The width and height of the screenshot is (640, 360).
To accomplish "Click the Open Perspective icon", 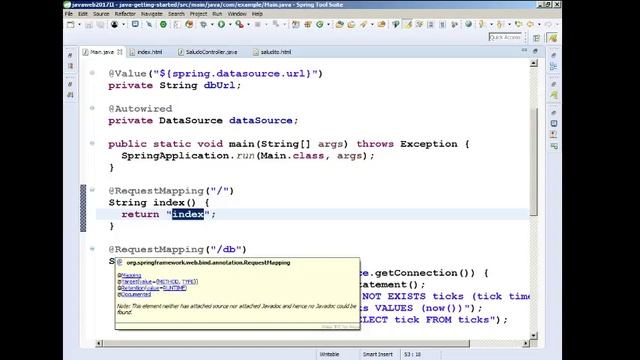I will click(536, 38).
